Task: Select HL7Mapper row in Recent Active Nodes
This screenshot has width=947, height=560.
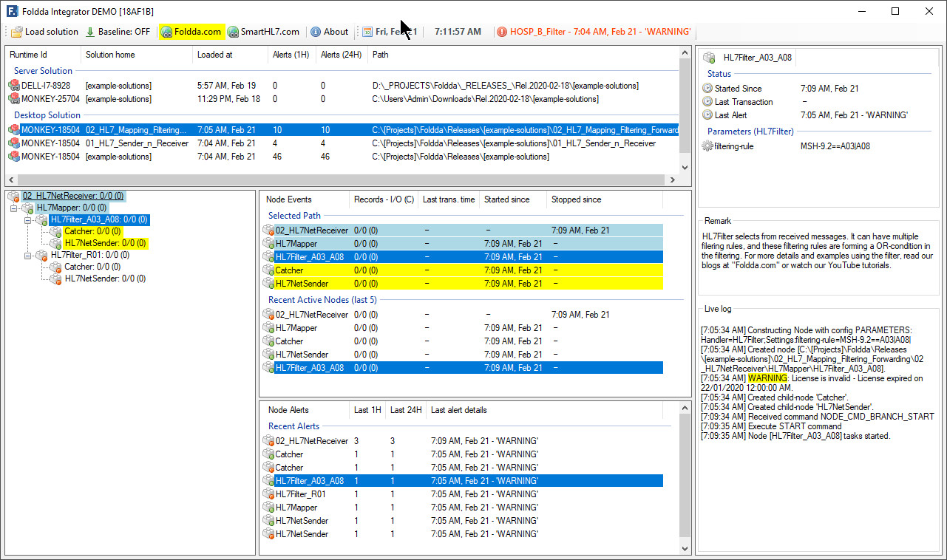Action: pyautogui.click(x=463, y=328)
